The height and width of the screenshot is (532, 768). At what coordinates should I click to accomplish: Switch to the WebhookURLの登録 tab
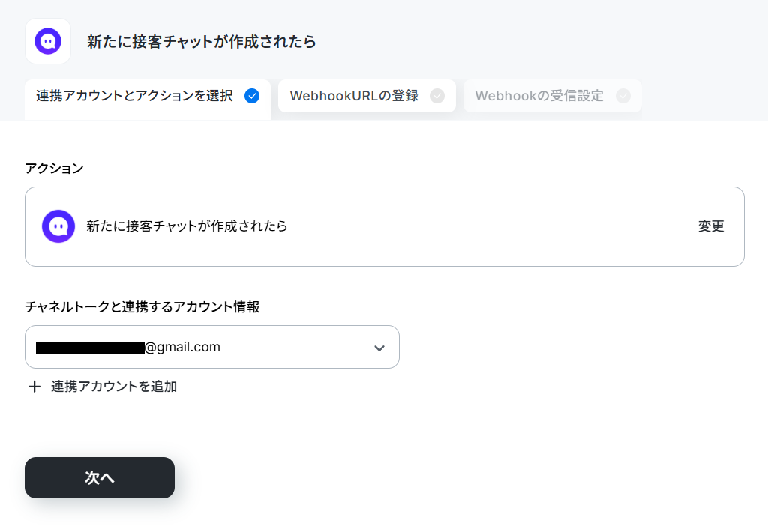[x=367, y=96]
